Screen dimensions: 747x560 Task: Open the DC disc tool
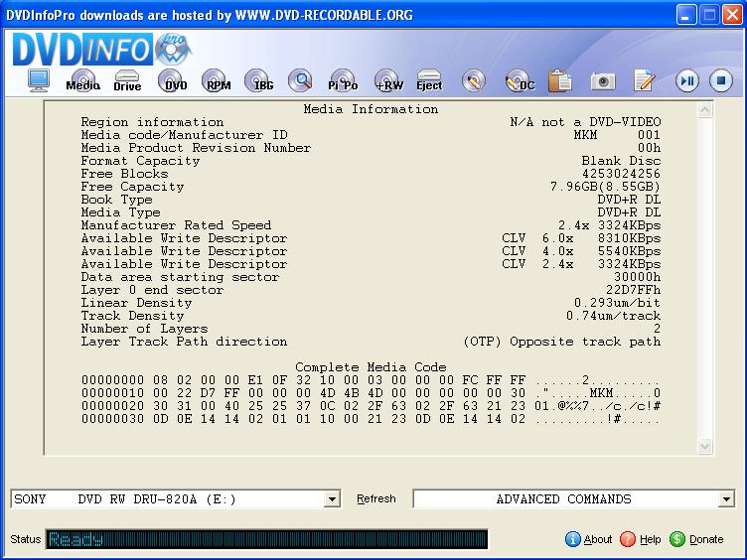coord(520,80)
